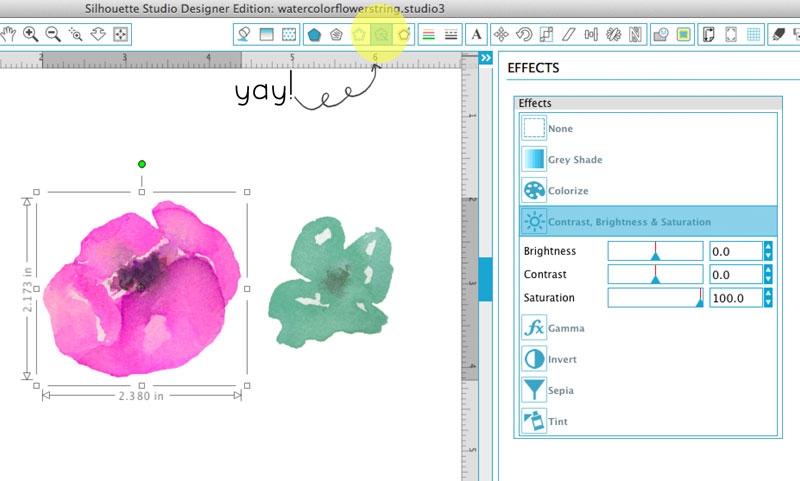Open the Move panel icon

click(501, 34)
